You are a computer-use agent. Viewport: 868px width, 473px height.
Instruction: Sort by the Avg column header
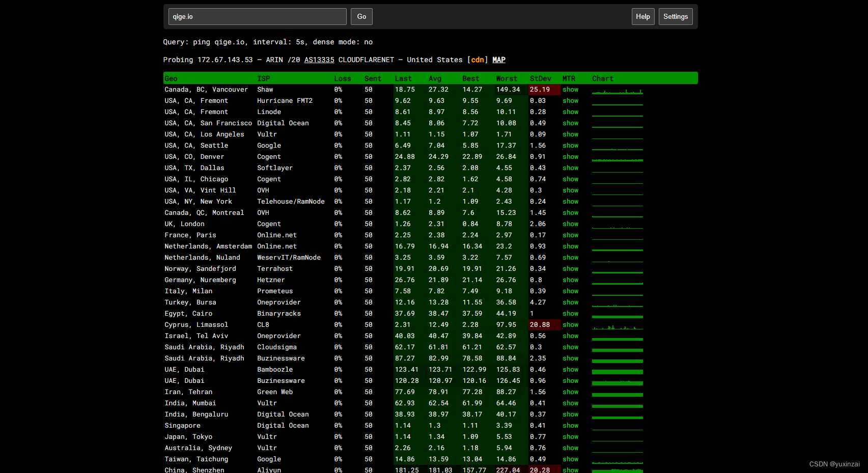click(435, 78)
